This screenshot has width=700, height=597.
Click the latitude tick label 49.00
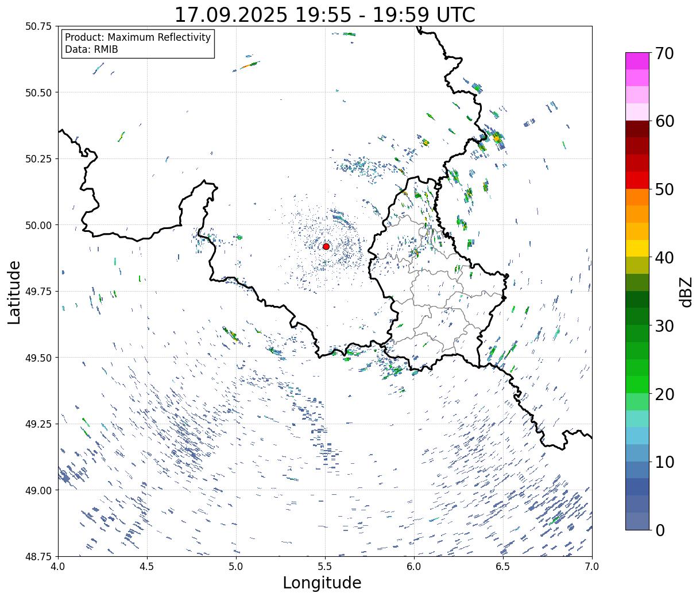coord(38,490)
